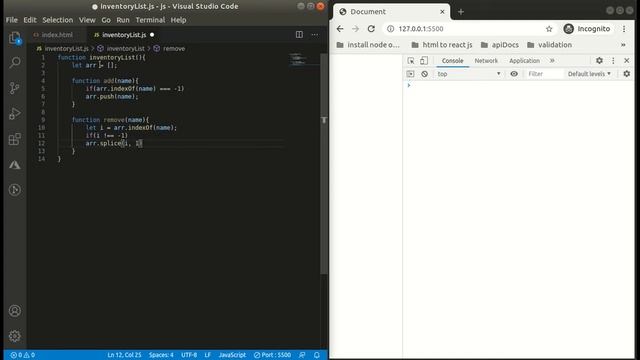The height and width of the screenshot is (360, 640).
Task: Open the Search view in VS Code
Action: click(15, 62)
